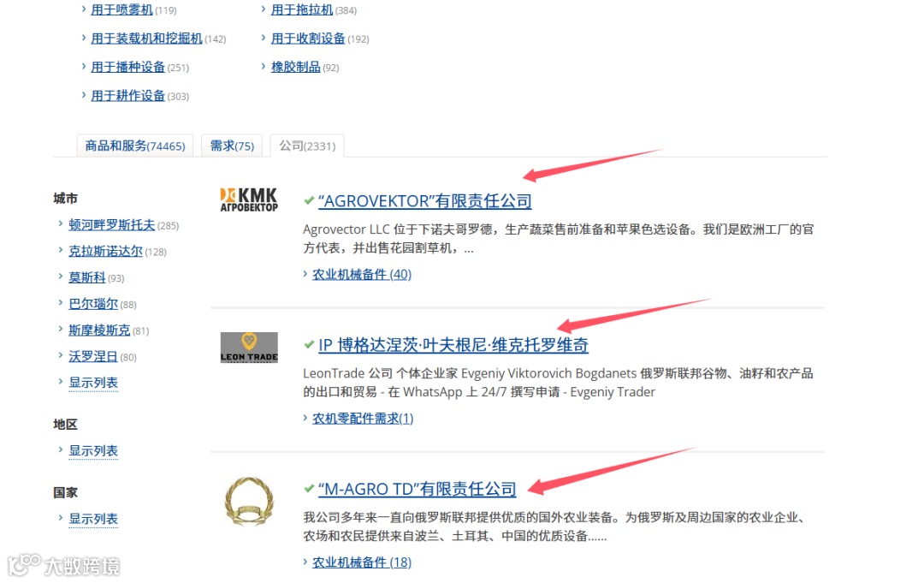
Task: Click chevron arrow before 用于拖拉机
Action: click(264, 9)
